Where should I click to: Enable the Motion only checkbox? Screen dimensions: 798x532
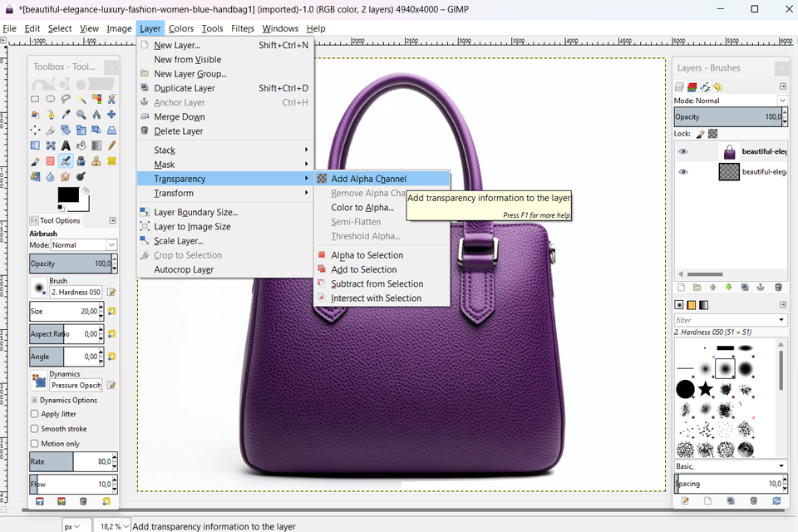point(35,443)
